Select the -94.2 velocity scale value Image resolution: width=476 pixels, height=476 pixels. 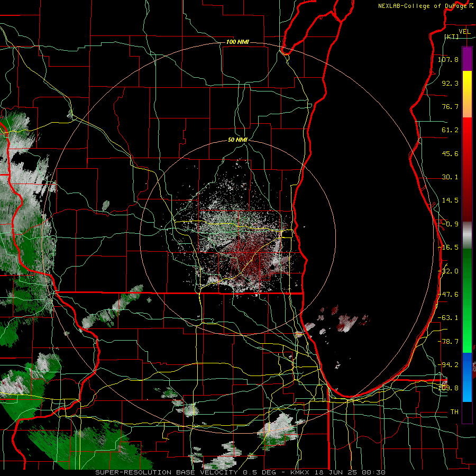(x=448, y=365)
